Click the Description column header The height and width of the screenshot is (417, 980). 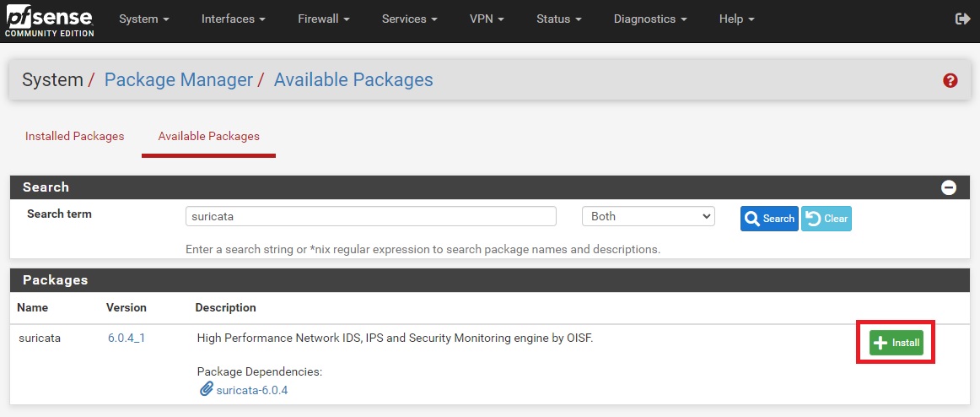(x=226, y=307)
